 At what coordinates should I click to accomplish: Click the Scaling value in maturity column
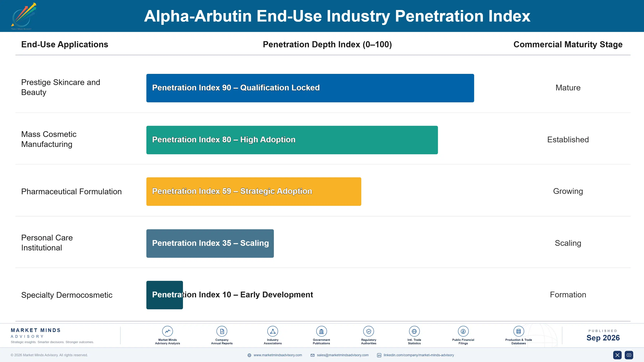tap(568, 243)
